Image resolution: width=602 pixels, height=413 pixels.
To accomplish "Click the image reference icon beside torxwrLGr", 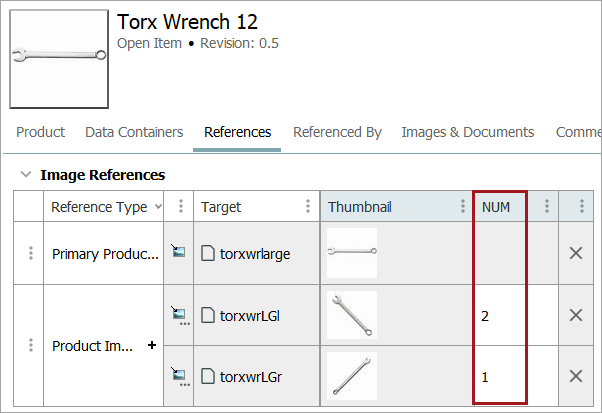I will [x=179, y=376].
